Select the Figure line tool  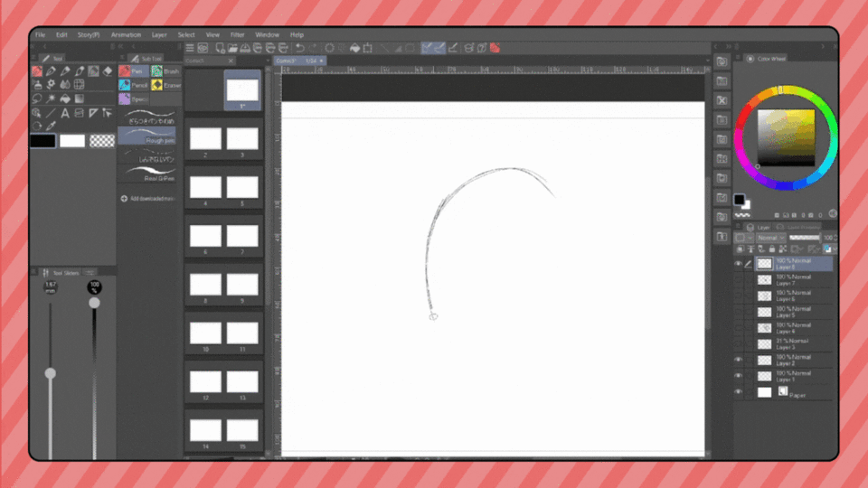pyautogui.click(x=51, y=113)
